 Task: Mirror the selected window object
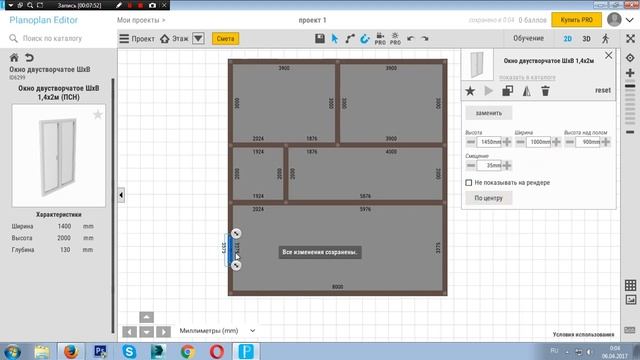click(x=527, y=91)
